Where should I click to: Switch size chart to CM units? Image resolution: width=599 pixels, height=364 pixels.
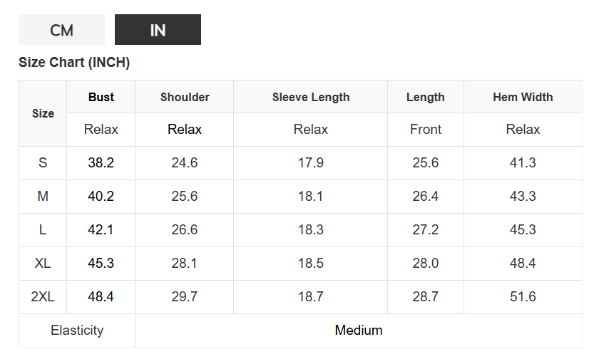pos(61,30)
